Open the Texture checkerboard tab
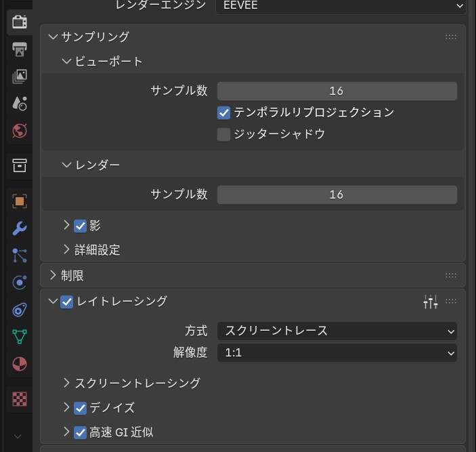The image size is (476, 452). click(x=20, y=399)
